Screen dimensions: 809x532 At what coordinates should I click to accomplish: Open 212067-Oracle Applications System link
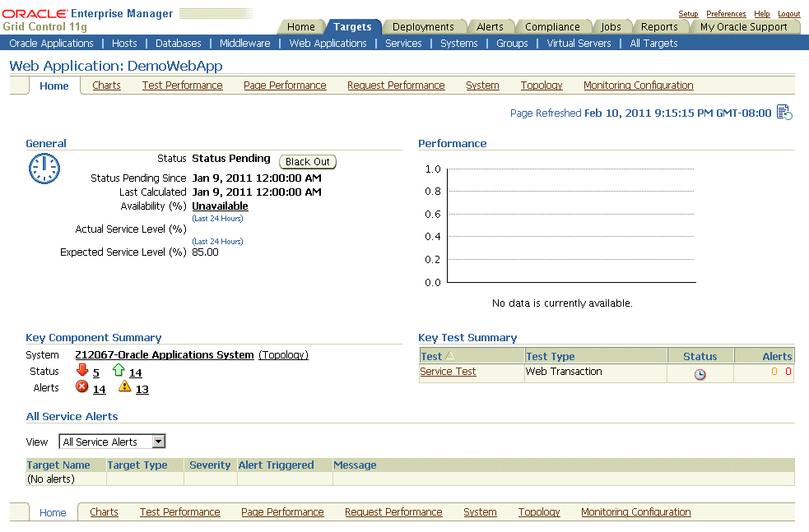[x=164, y=354]
